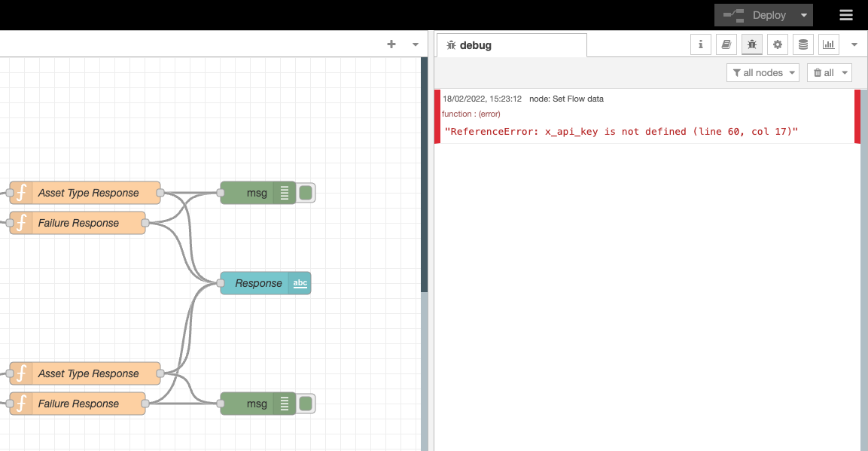Open Deploy options dropdown arrow
Image resolution: width=868 pixels, height=451 pixels.
tap(804, 15)
